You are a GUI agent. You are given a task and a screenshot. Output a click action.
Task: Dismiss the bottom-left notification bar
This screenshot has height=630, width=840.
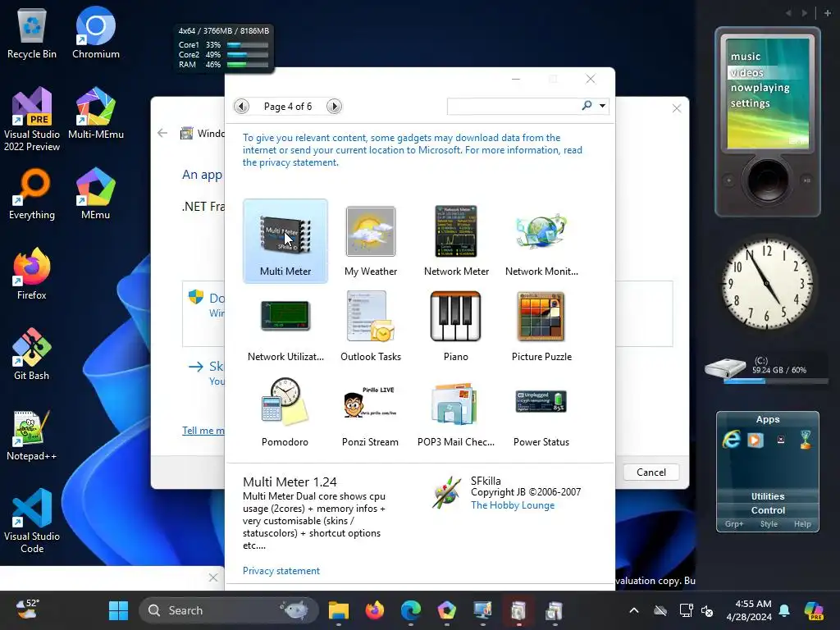(213, 577)
